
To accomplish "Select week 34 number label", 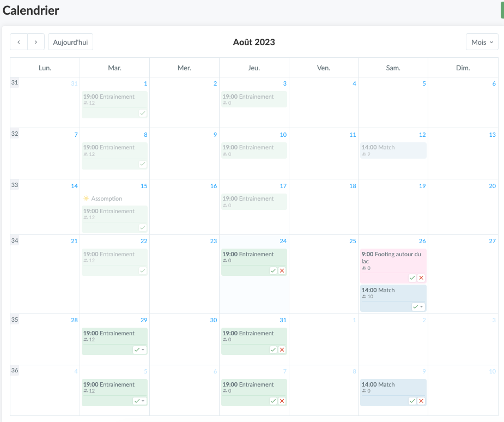I will point(15,240).
